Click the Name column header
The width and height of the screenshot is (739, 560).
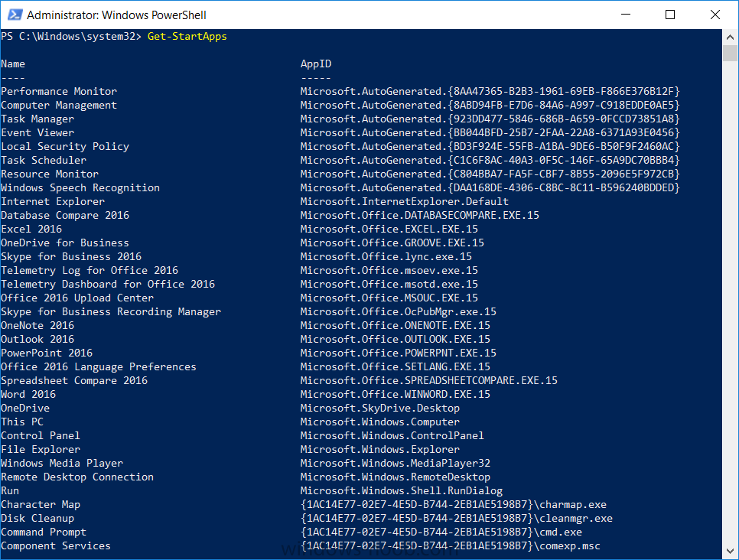point(13,63)
